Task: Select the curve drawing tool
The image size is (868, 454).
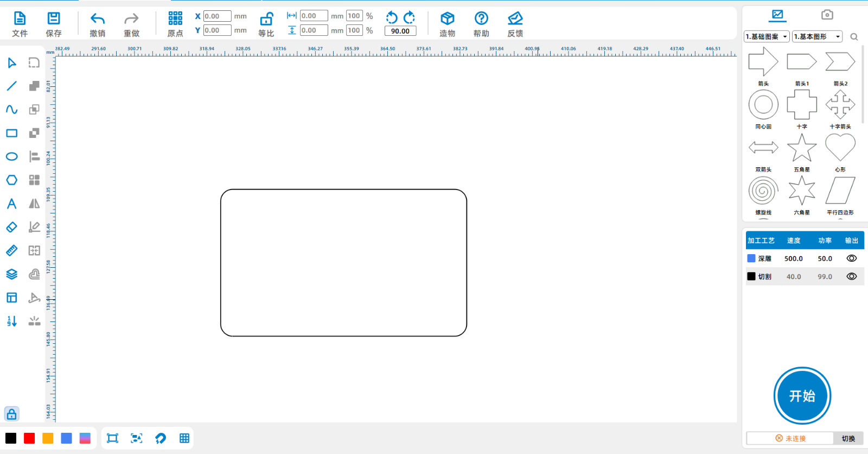Action: (x=11, y=109)
